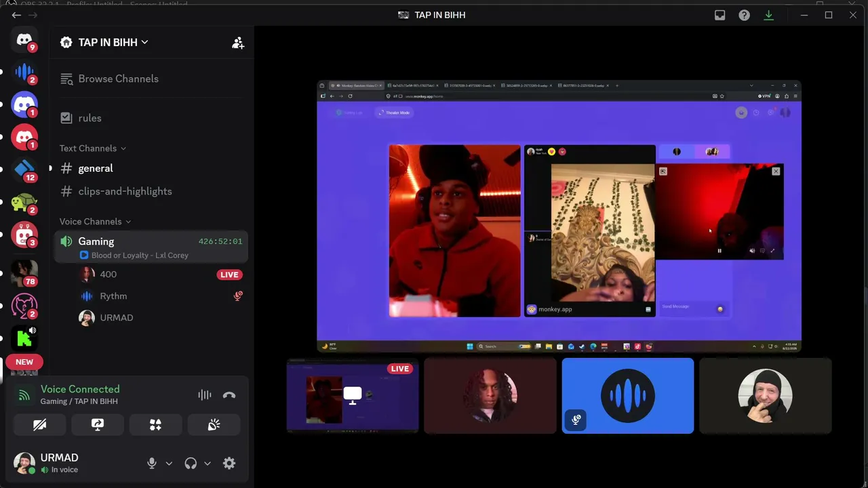The image size is (868, 488).
Task: Click the live stream preview tile
Action: tap(353, 396)
